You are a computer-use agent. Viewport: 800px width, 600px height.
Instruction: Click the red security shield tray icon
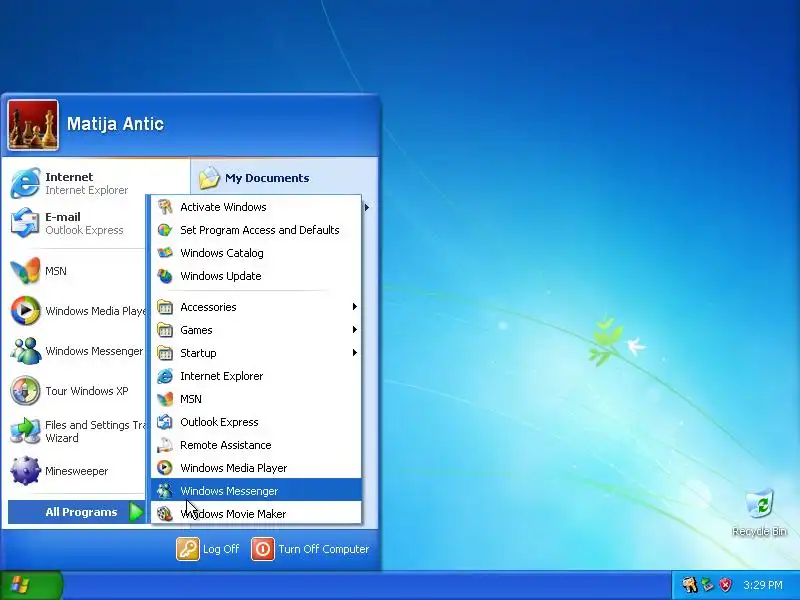(x=725, y=585)
